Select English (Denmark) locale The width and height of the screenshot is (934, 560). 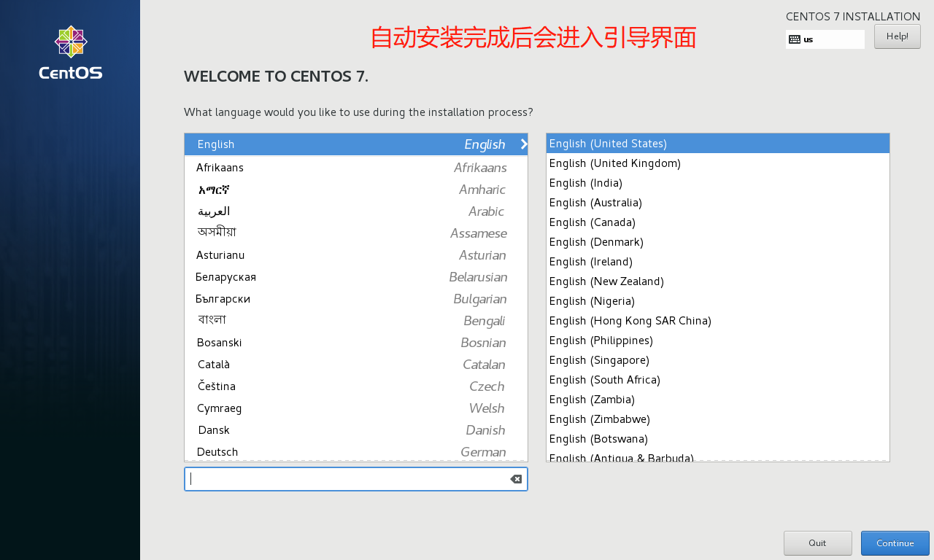(718, 242)
